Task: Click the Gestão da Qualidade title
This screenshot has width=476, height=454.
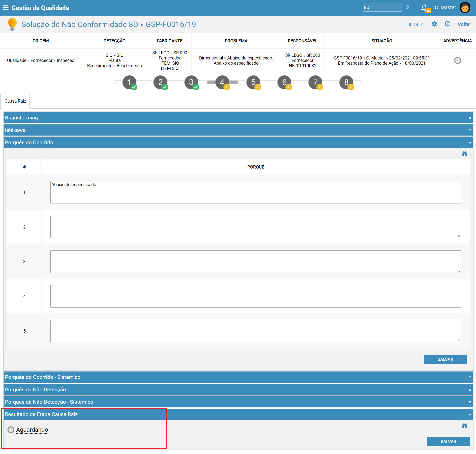Action: point(40,8)
